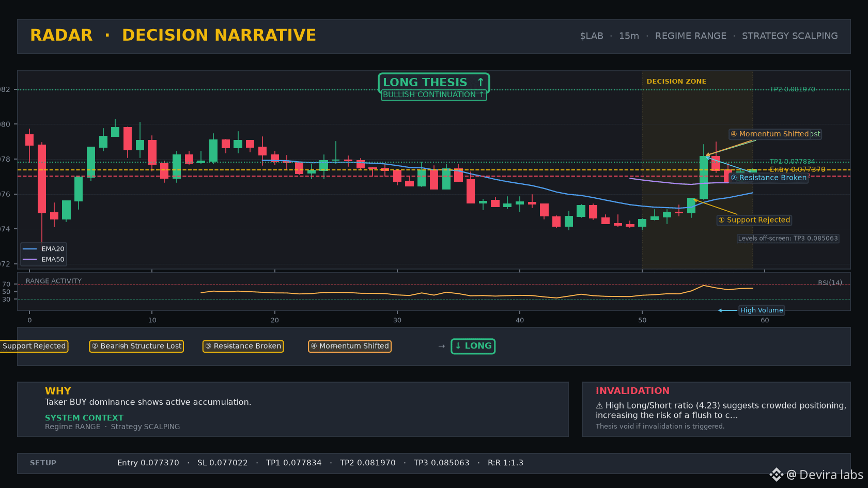
Task: Click the $LAB symbol in header
Action: tap(592, 36)
